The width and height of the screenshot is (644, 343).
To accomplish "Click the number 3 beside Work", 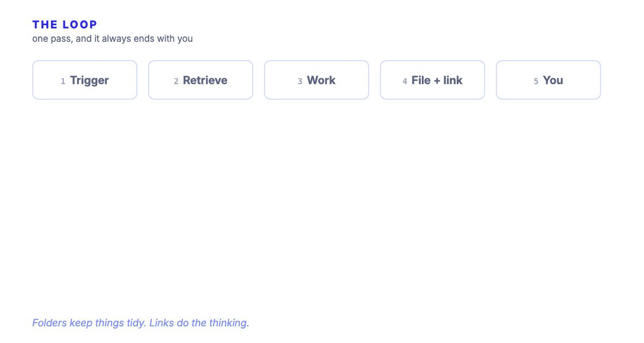I will (300, 81).
